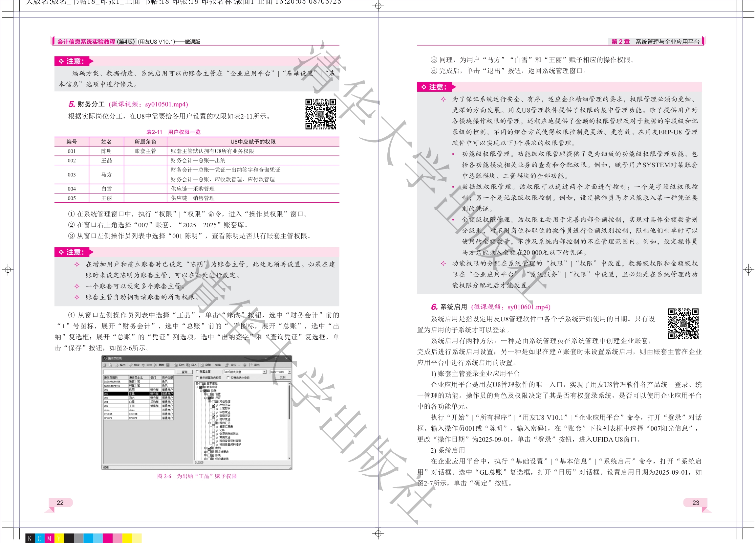Viewport: 756px width, 543px height.
Task: Click the operator search input field
Action: point(139,372)
